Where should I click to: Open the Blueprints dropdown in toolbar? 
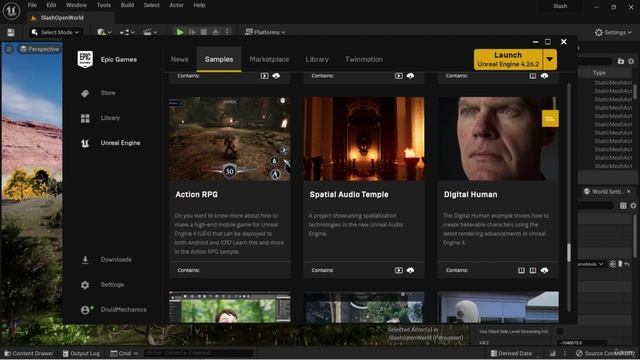click(x=127, y=32)
